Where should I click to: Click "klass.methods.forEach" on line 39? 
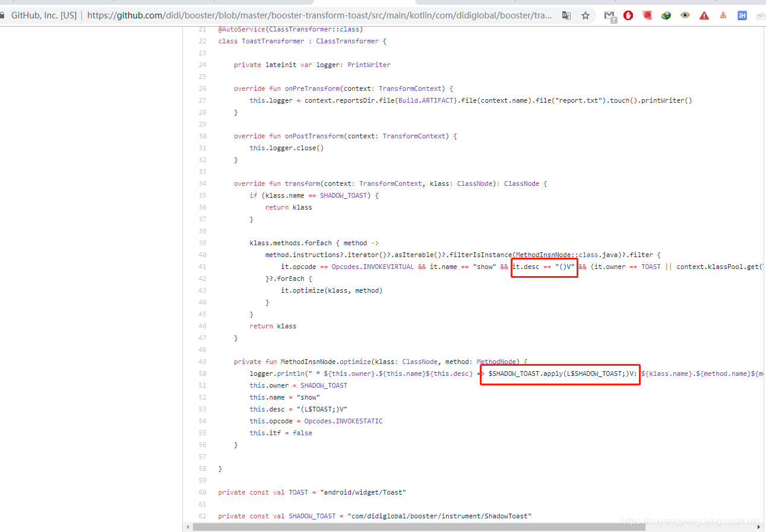click(x=290, y=243)
